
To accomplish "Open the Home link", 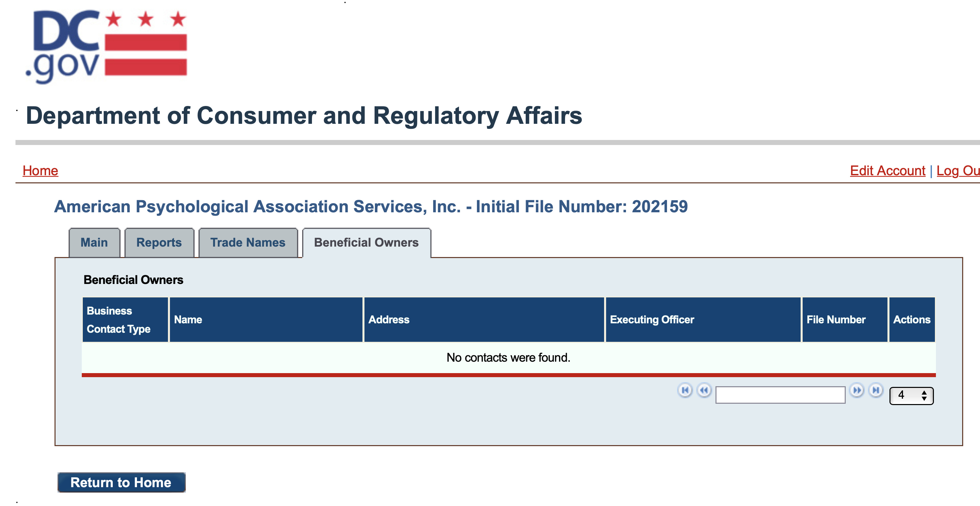I will [40, 171].
